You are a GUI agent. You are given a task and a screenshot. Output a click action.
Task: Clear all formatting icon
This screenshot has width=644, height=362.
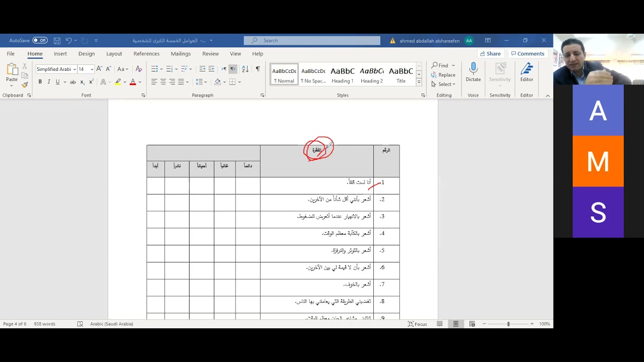click(139, 69)
